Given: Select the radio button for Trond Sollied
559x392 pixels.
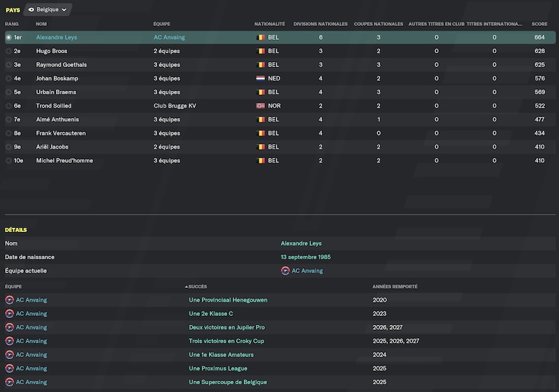Looking at the screenshot, I should pos(8,106).
